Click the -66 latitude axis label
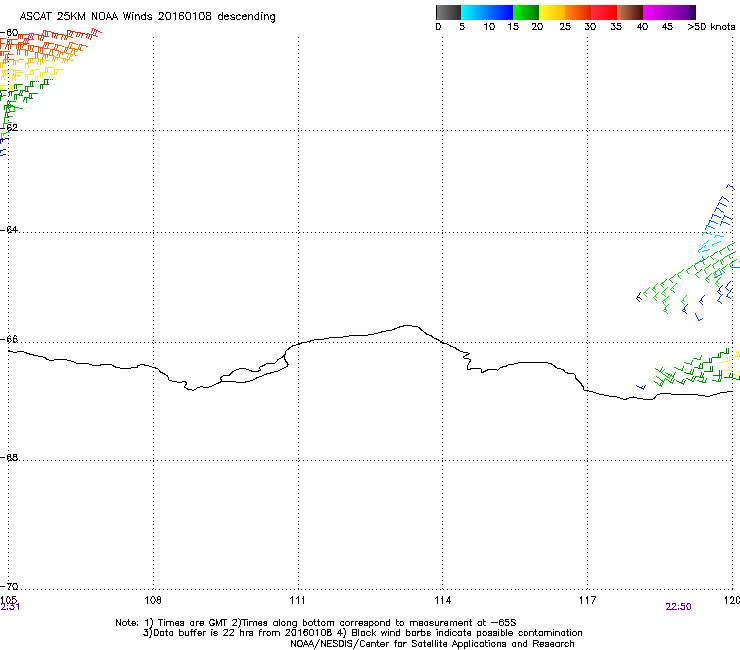Image resolution: width=740 pixels, height=650 pixels. pyautogui.click(x=9, y=339)
